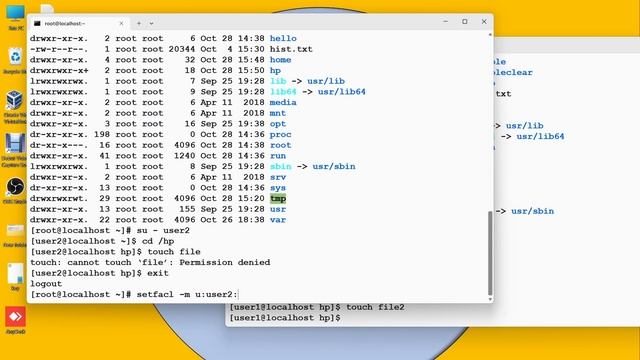Launch Oracle VM VirtualBox desktop icon
640x360 pixels.
(x=15, y=106)
